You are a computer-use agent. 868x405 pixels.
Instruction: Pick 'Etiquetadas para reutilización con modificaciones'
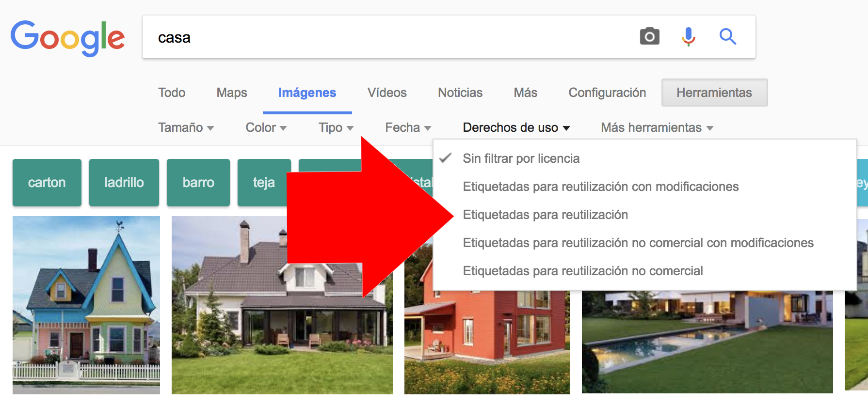pos(600,187)
